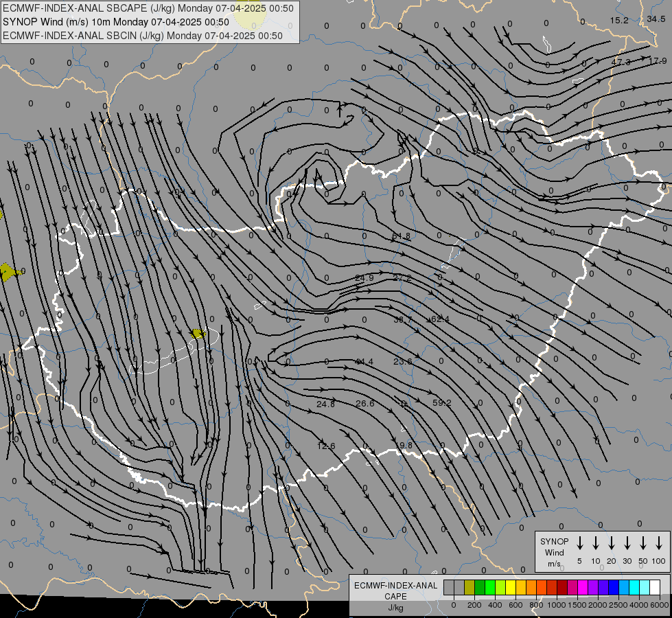The width and height of the screenshot is (672, 618).
Task: Click the SBCIN title line in header
Action: click(x=143, y=36)
